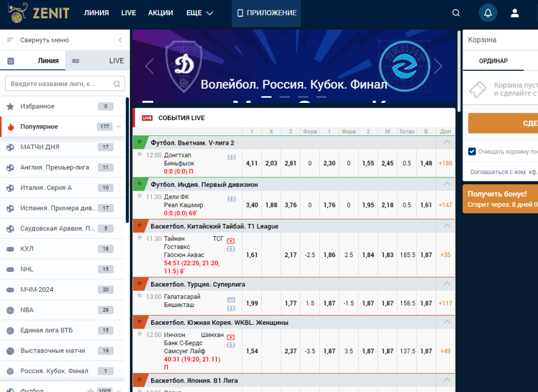Open match tracker for Донгтхап match
538x392 pixels.
point(232,157)
